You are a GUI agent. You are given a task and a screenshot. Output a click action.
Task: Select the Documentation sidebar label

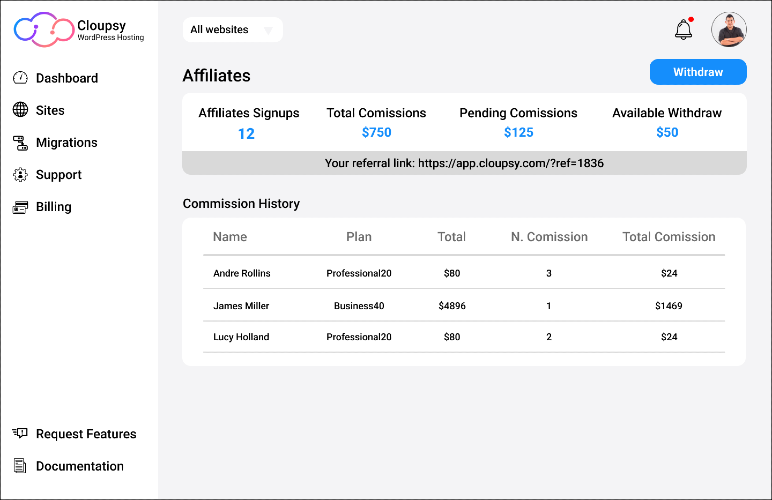(x=80, y=466)
